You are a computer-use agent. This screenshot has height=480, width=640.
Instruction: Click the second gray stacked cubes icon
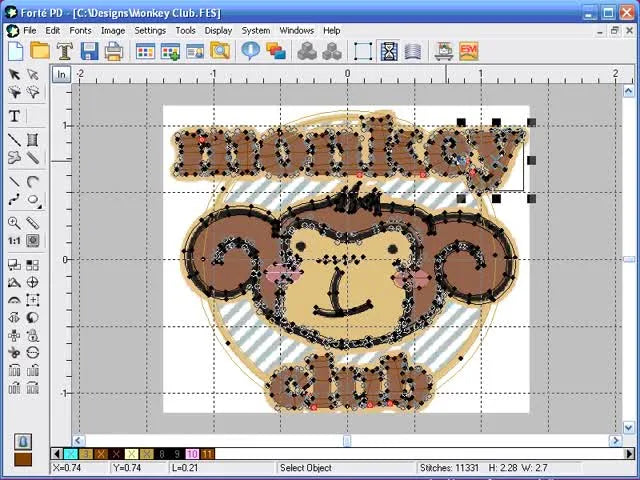pyautogui.click(x=332, y=51)
